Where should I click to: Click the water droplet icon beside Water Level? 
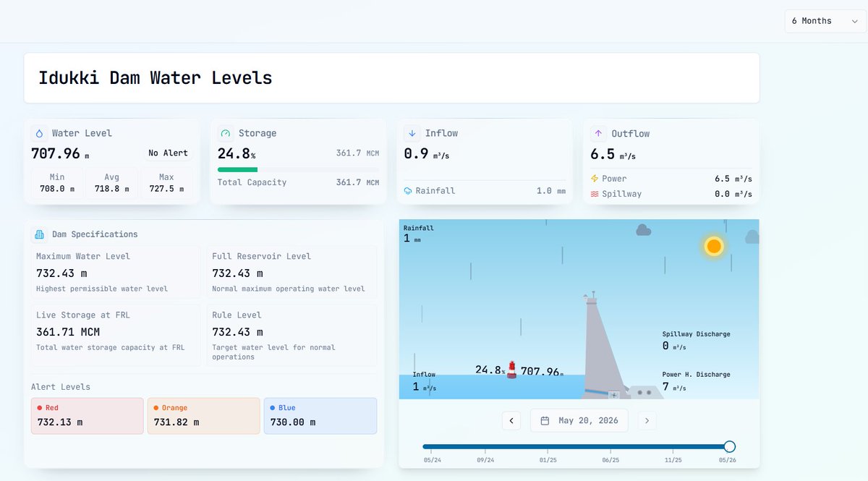pyautogui.click(x=39, y=134)
